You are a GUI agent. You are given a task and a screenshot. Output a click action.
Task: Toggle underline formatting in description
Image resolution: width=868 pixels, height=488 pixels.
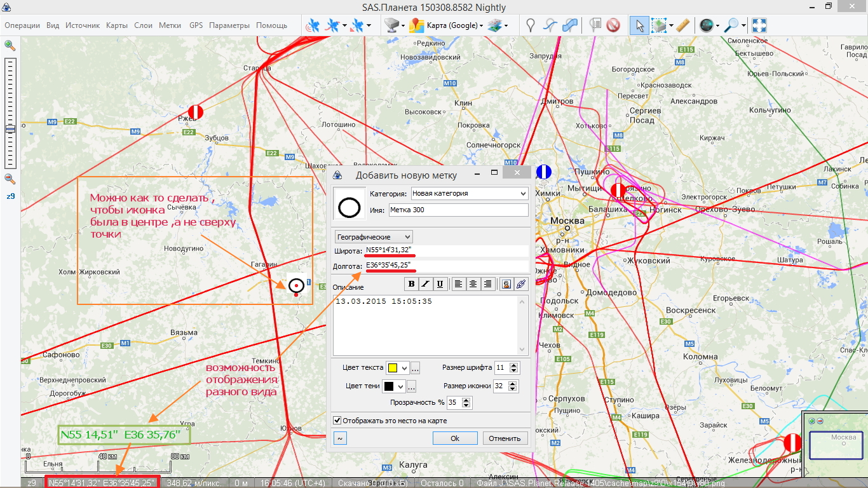440,284
